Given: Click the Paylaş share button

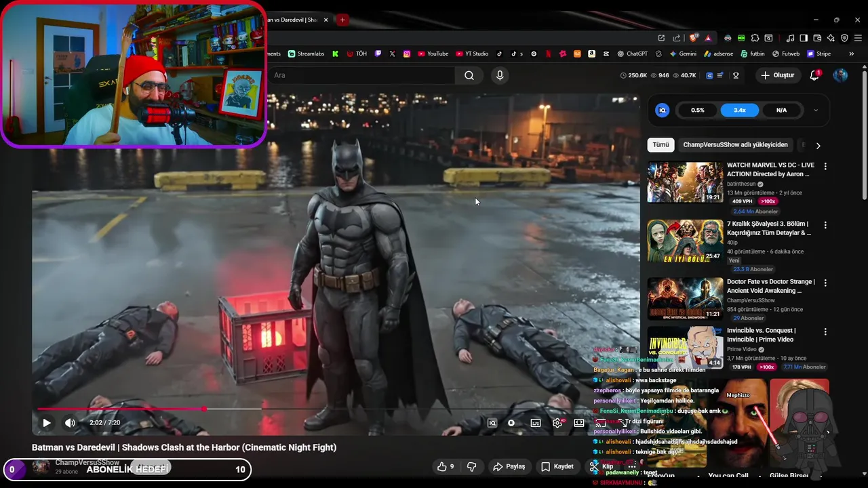Looking at the screenshot, I should pos(509,466).
